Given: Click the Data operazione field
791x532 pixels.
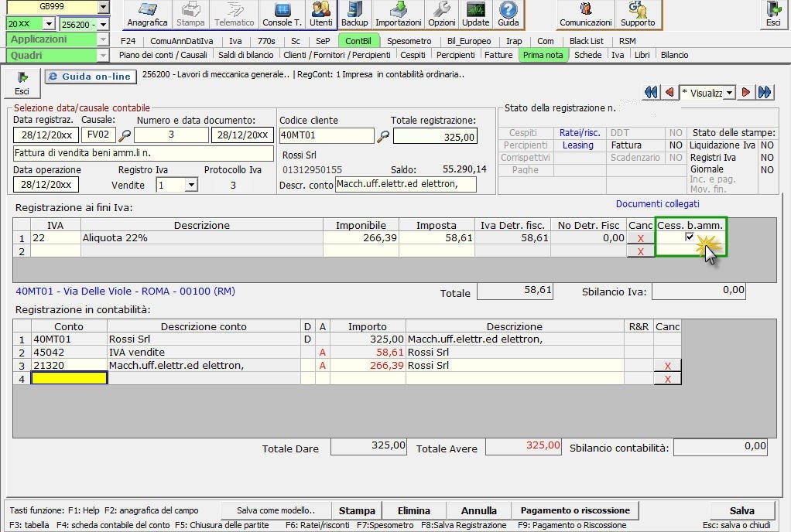Looking at the screenshot, I should point(46,184).
